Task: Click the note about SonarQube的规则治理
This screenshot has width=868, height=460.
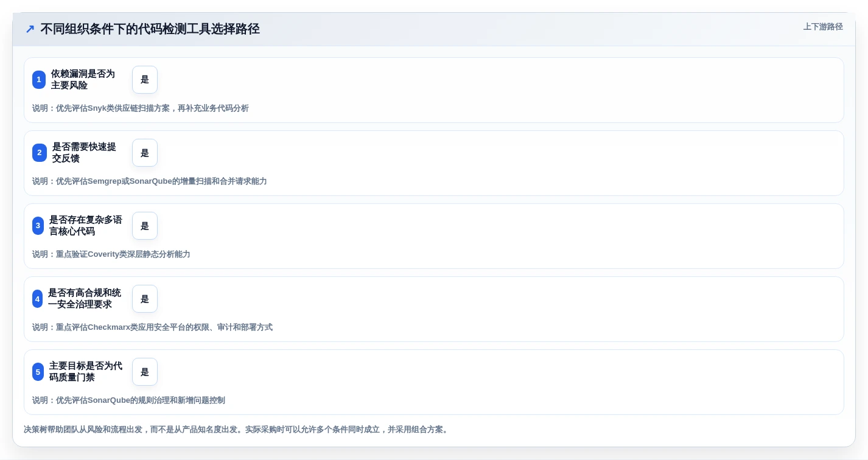Action: tap(128, 400)
